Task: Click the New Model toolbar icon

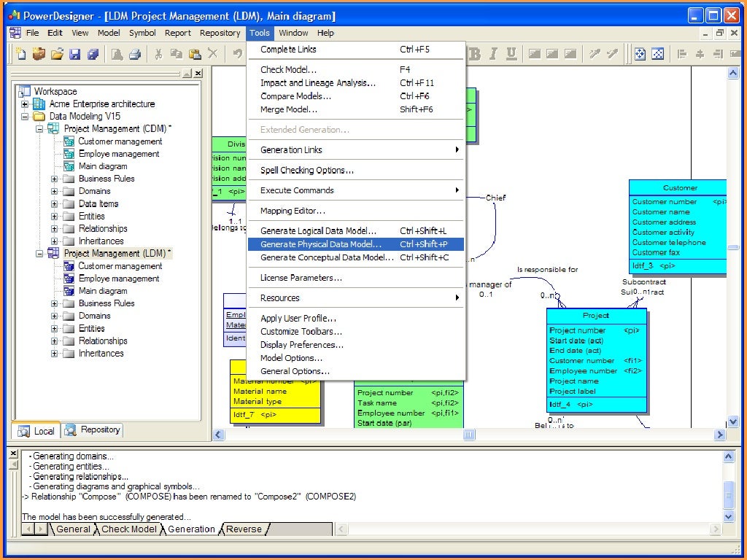Action: tap(21, 54)
